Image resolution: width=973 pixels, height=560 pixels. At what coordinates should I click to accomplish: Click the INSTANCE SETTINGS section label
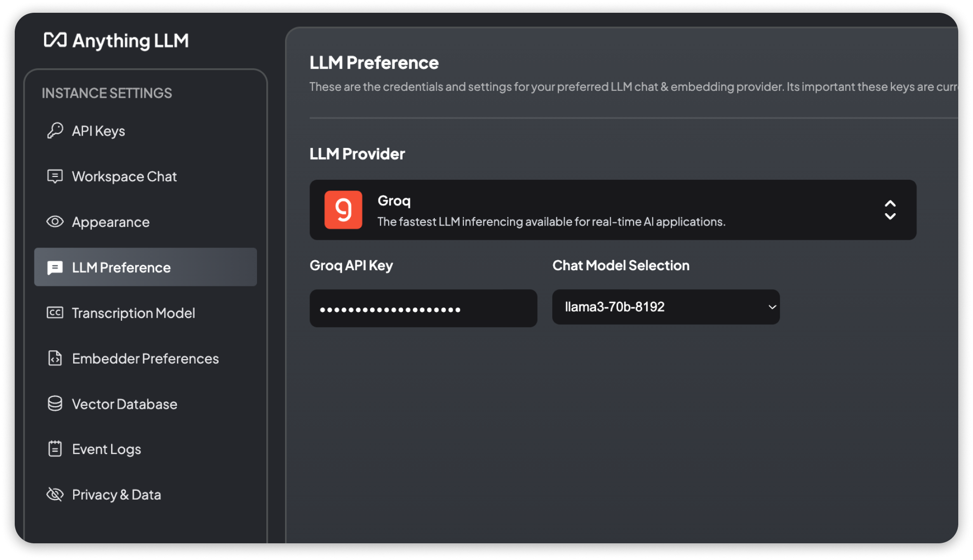pyautogui.click(x=107, y=93)
